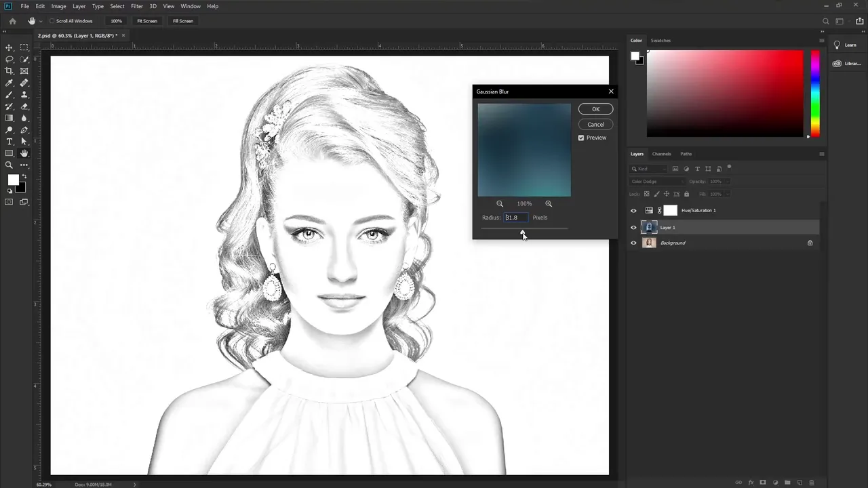Select the Healing Brush tool
Viewport: 868px width, 488px height.
pos(24,83)
